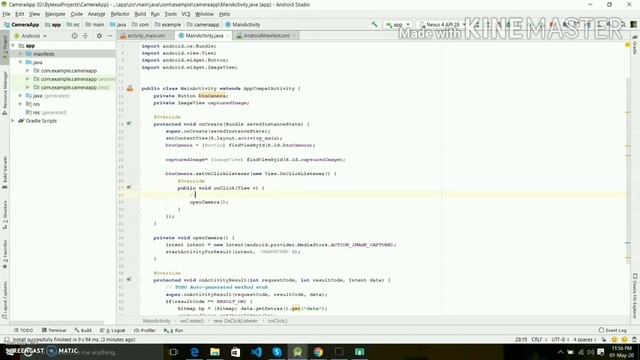Click the onCreate() editor breadcrumb
This screenshot has width=640, height=360.
tap(192, 321)
